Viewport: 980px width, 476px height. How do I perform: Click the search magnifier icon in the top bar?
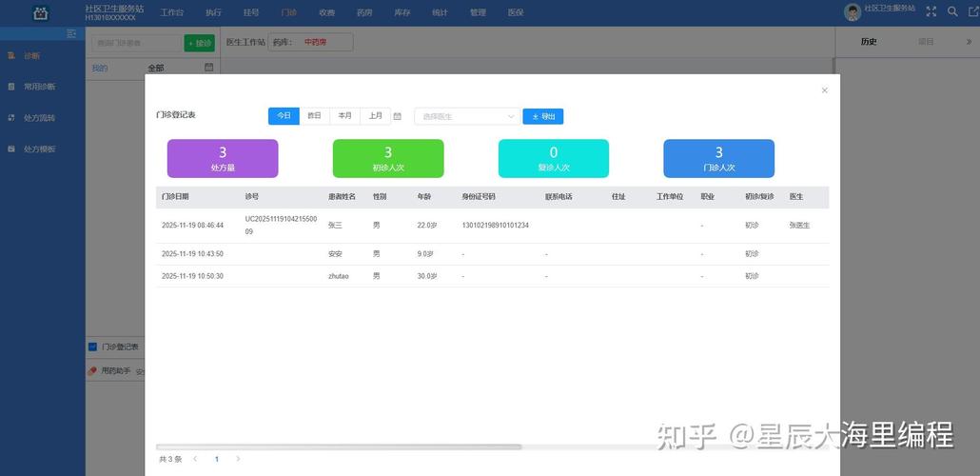952,11
